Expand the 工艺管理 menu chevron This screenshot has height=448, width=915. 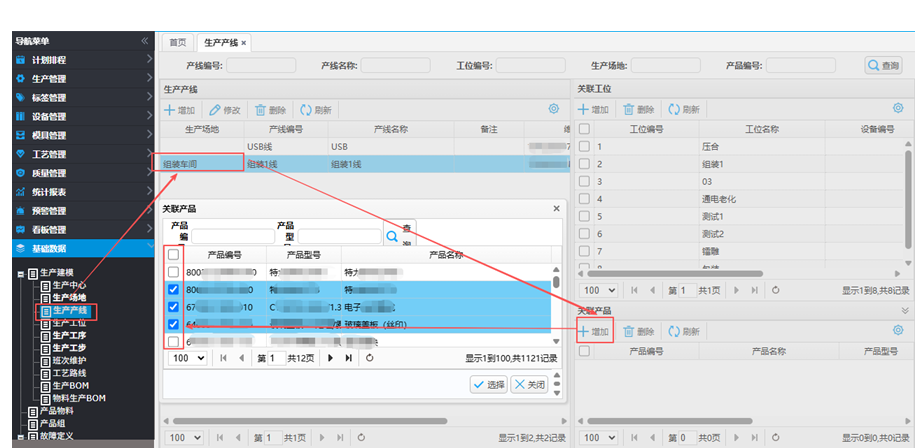pyautogui.click(x=149, y=154)
